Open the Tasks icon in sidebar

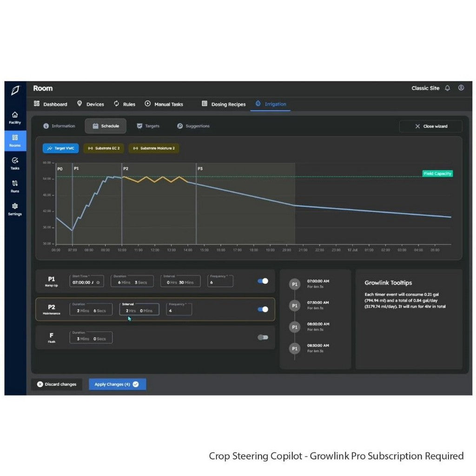point(15,163)
